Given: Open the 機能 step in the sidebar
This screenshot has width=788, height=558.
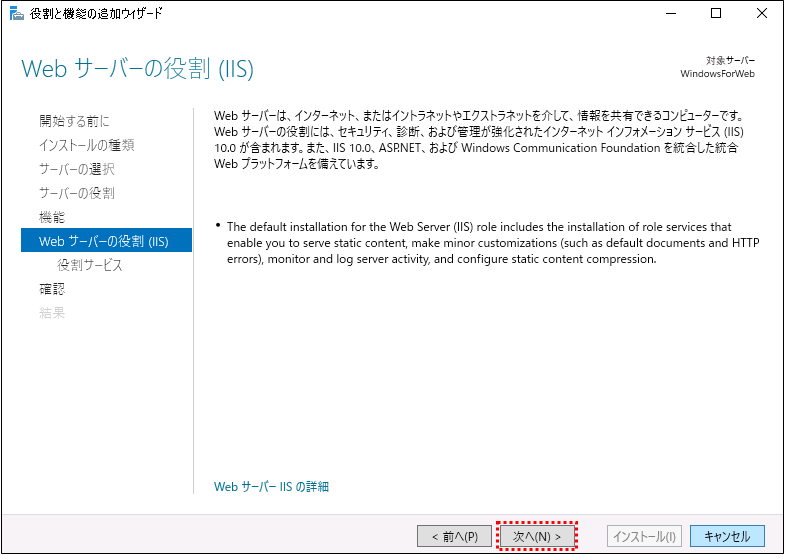Looking at the screenshot, I should pos(52,218).
